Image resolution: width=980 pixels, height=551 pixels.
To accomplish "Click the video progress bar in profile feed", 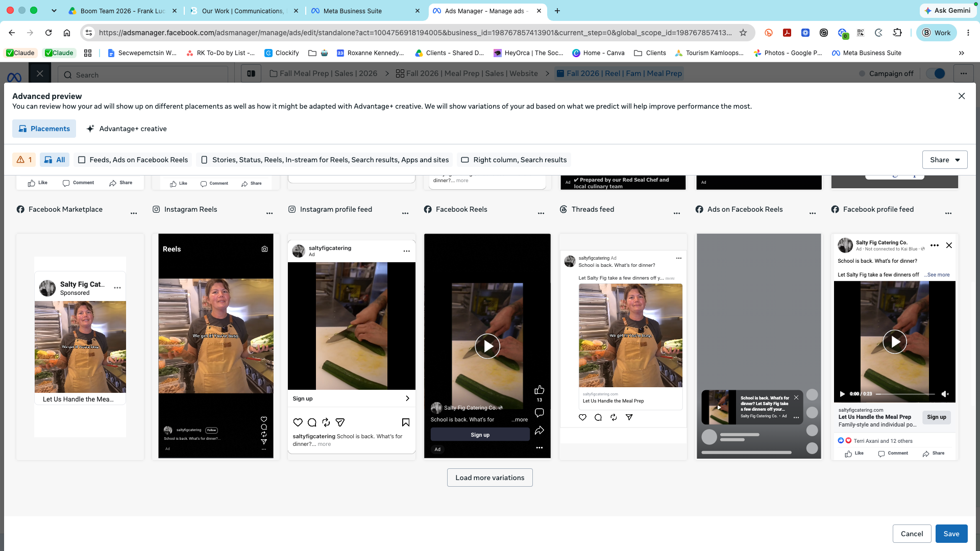I will point(905,394).
